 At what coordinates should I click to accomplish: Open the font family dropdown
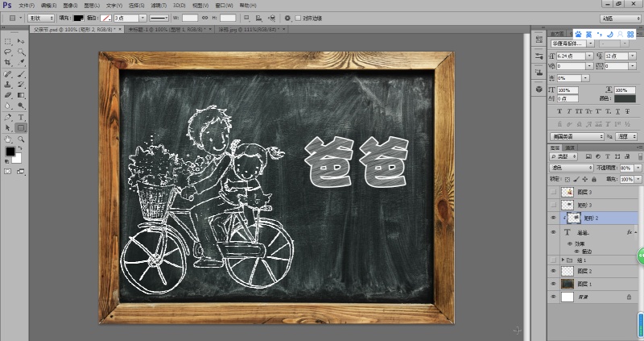tap(591, 44)
